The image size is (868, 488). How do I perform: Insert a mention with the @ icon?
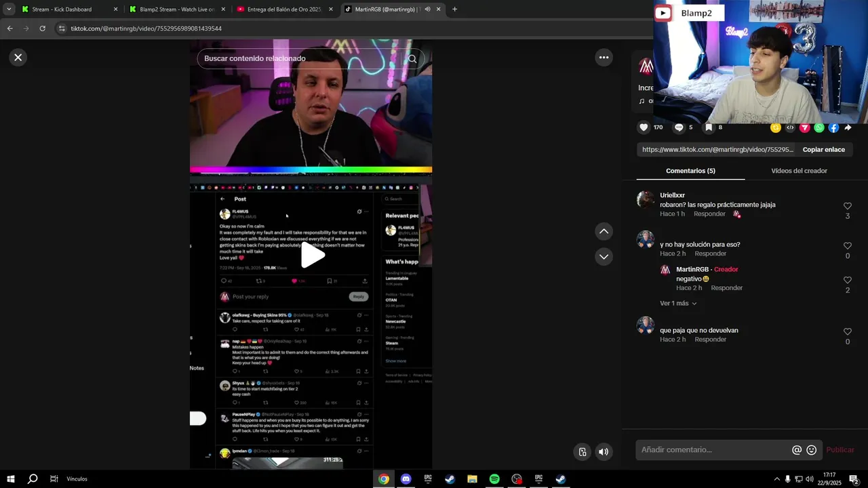797,450
